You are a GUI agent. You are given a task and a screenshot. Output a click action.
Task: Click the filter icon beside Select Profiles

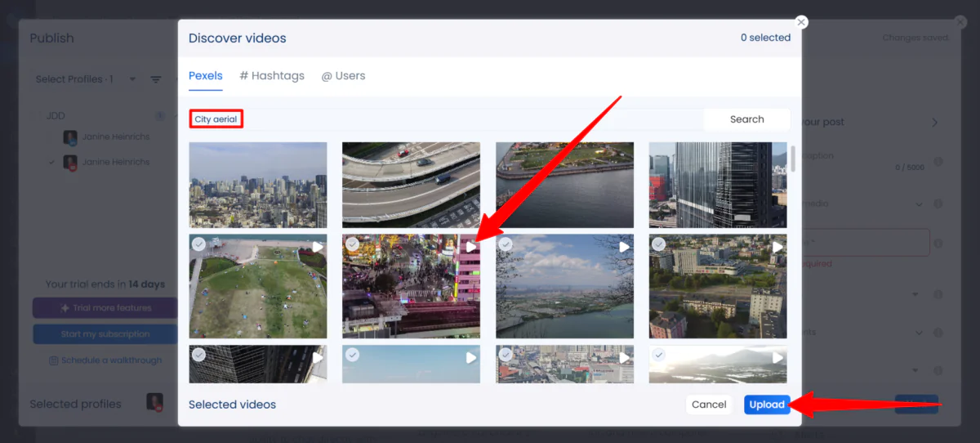click(155, 79)
